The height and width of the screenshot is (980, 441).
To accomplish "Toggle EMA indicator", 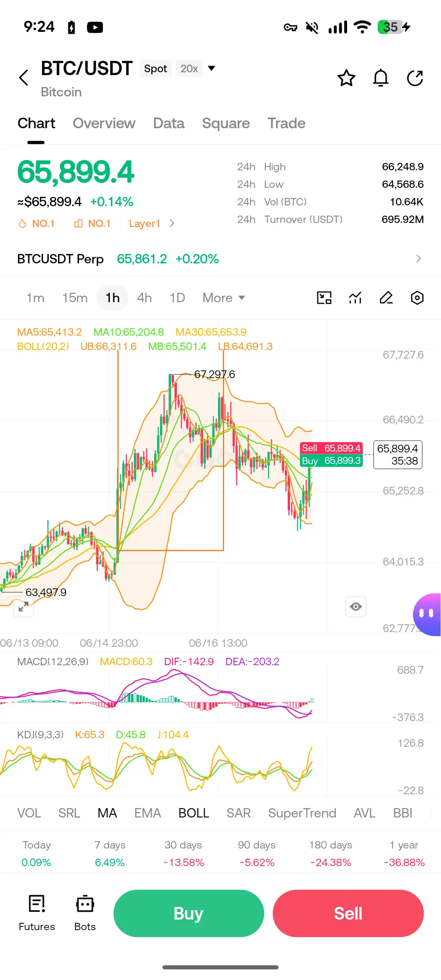I will coord(148,813).
